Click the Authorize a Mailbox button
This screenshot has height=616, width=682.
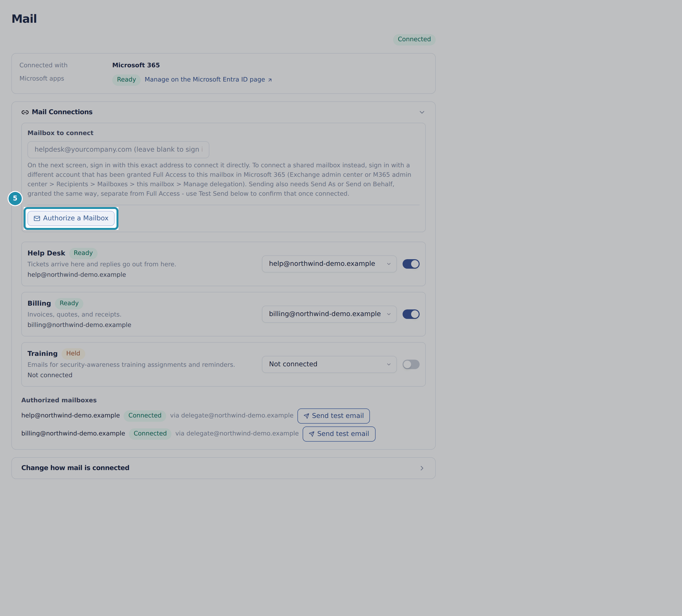pyautogui.click(x=71, y=218)
